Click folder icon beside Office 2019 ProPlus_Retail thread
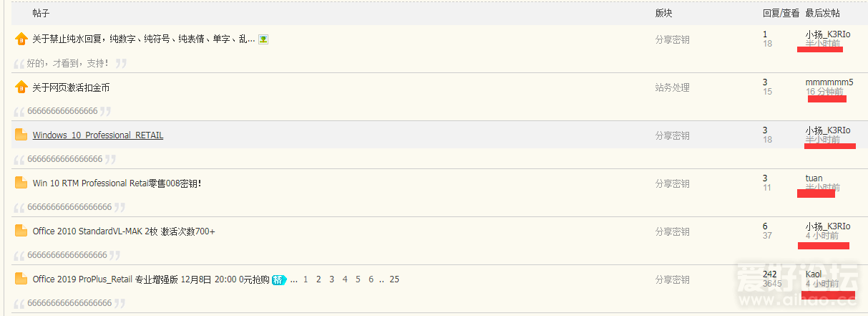The width and height of the screenshot is (868, 316). pyautogui.click(x=21, y=279)
